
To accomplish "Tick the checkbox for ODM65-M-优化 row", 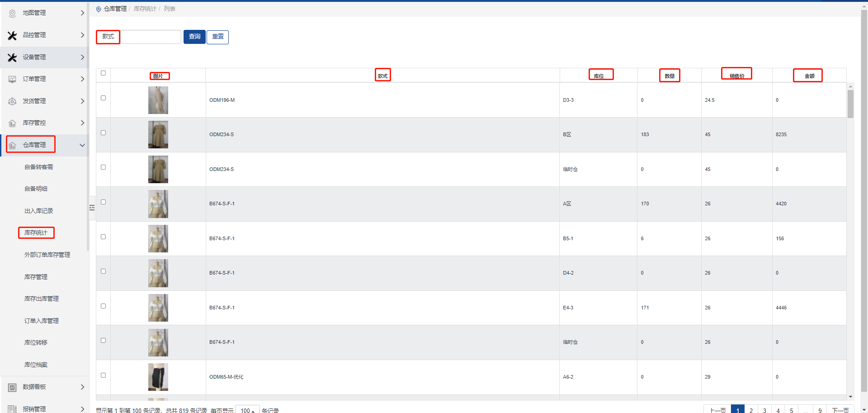I will (x=103, y=375).
